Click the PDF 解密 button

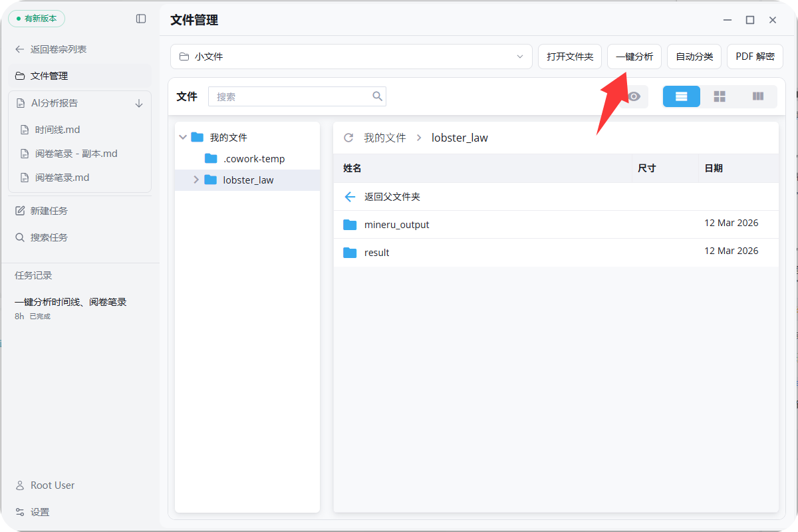[754, 57]
